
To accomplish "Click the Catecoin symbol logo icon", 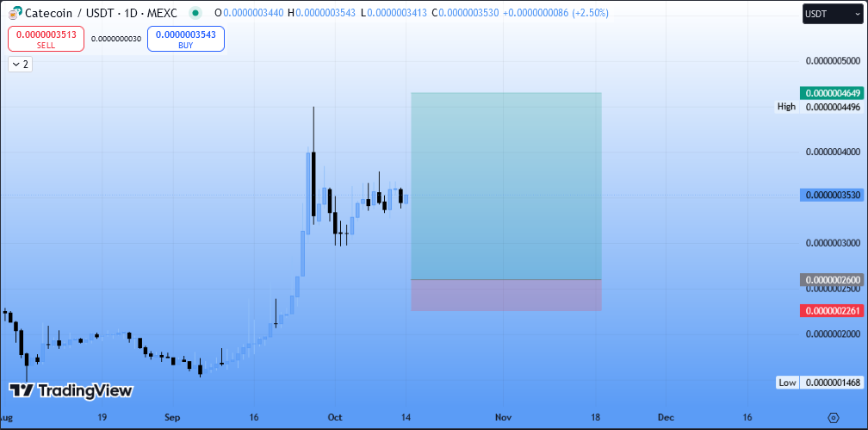I will [15, 12].
